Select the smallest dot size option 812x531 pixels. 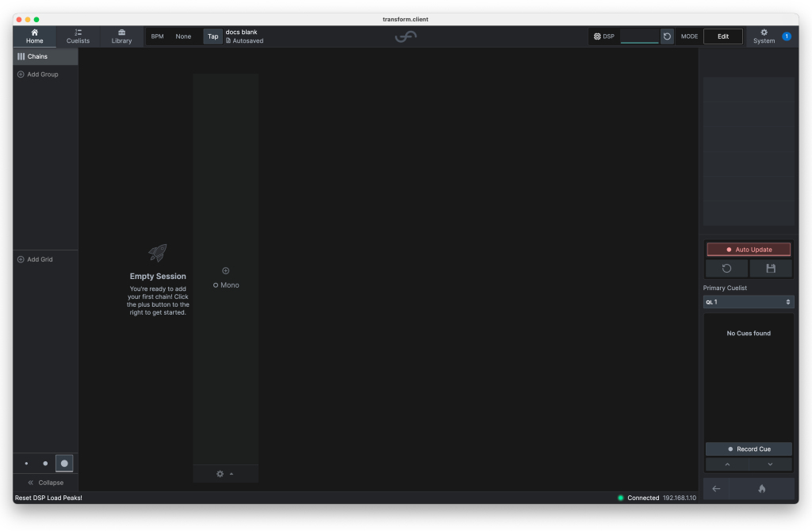click(26, 464)
